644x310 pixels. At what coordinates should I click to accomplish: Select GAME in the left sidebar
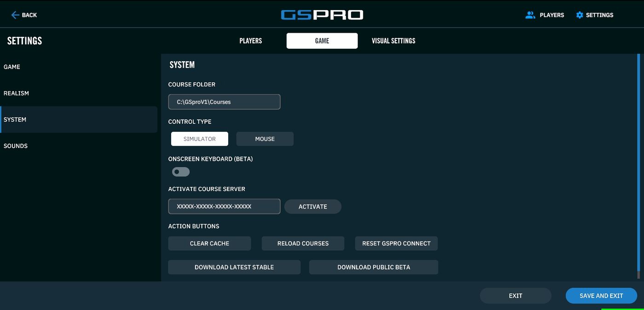coord(79,67)
